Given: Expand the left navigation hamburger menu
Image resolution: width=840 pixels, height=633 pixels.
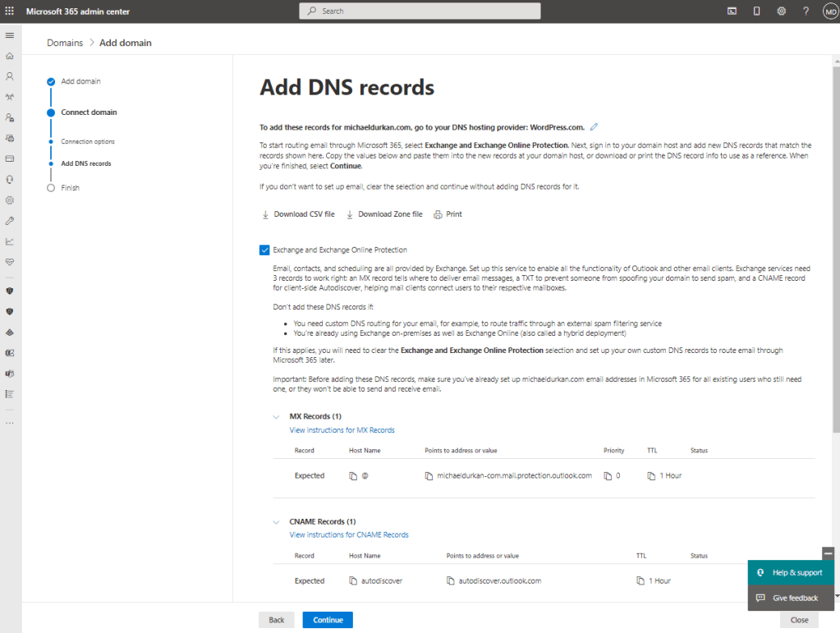Looking at the screenshot, I should [10, 35].
